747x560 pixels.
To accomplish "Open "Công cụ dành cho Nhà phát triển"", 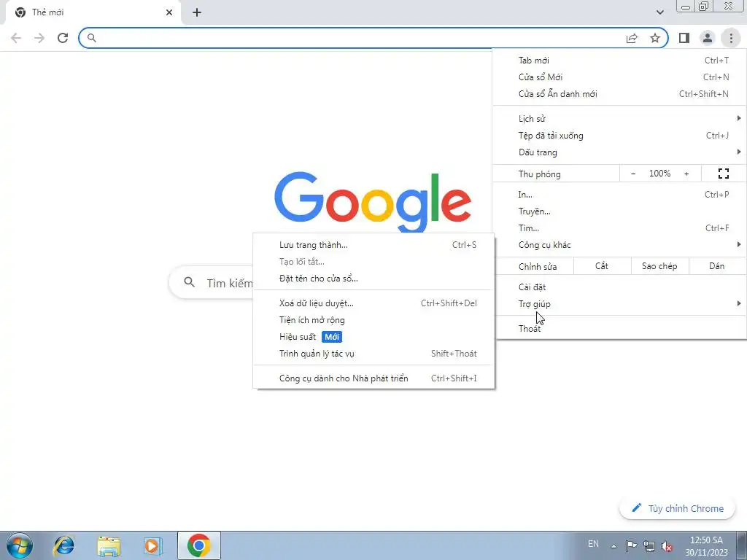I will click(374, 378).
